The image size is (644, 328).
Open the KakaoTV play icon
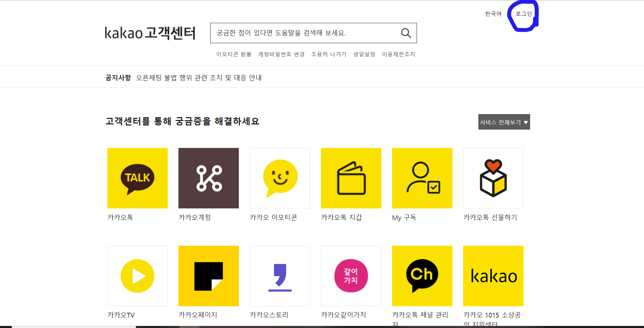pos(137,276)
